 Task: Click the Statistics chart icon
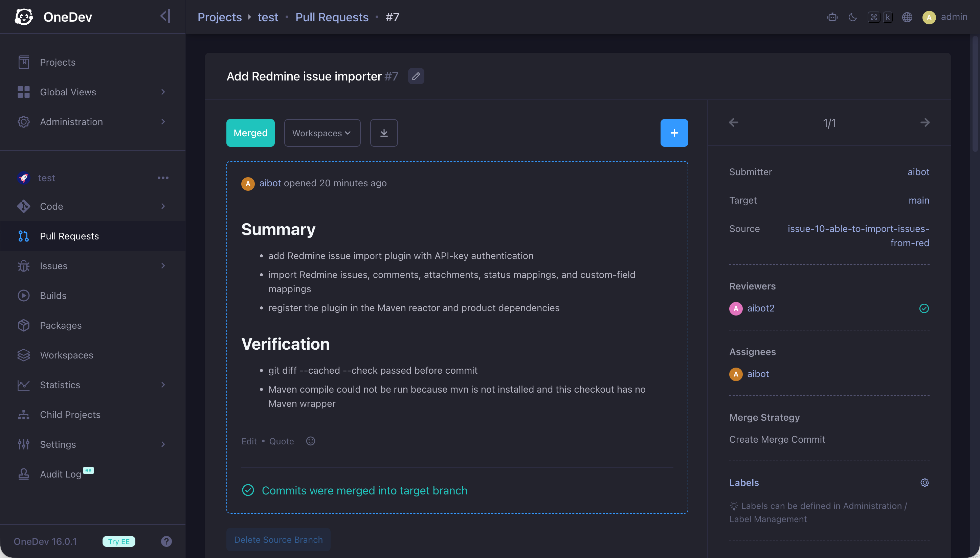(23, 385)
